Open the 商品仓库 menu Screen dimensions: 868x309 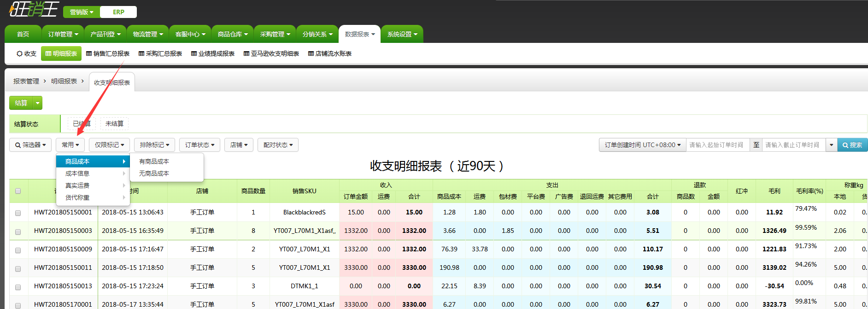click(x=233, y=34)
